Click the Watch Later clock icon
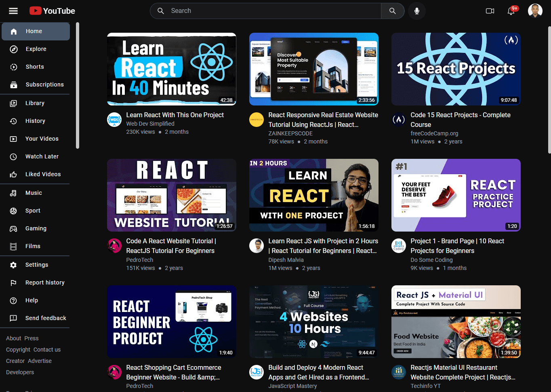This screenshot has height=392, width=551. pyautogui.click(x=13, y=156)
